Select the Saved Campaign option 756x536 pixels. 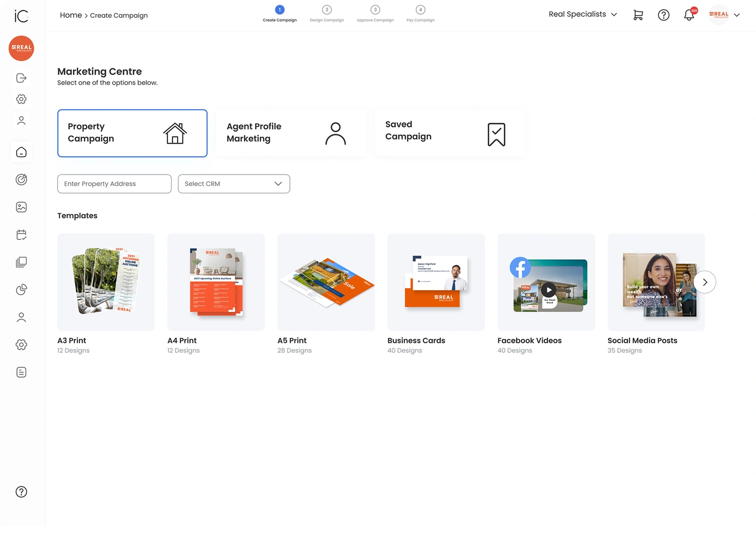coord(450,133)
